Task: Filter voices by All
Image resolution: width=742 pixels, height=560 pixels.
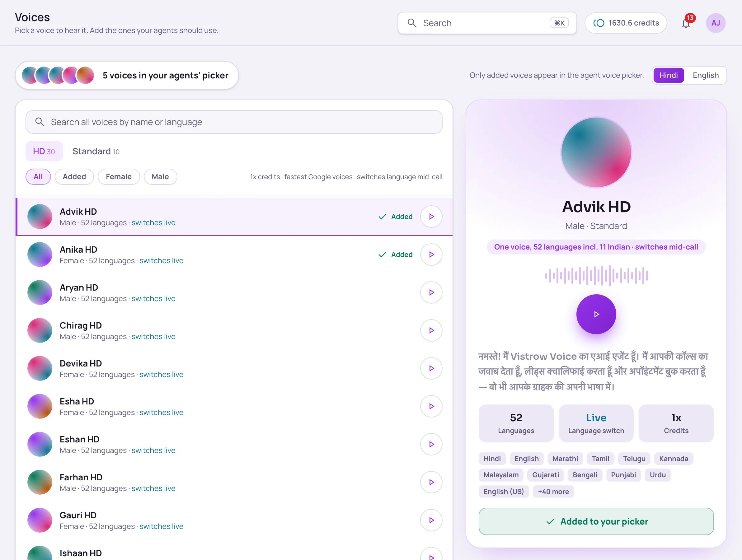Action: 38,177
